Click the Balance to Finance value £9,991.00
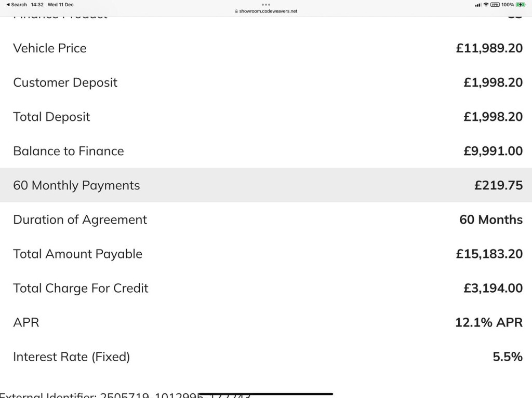 (493, 151)
